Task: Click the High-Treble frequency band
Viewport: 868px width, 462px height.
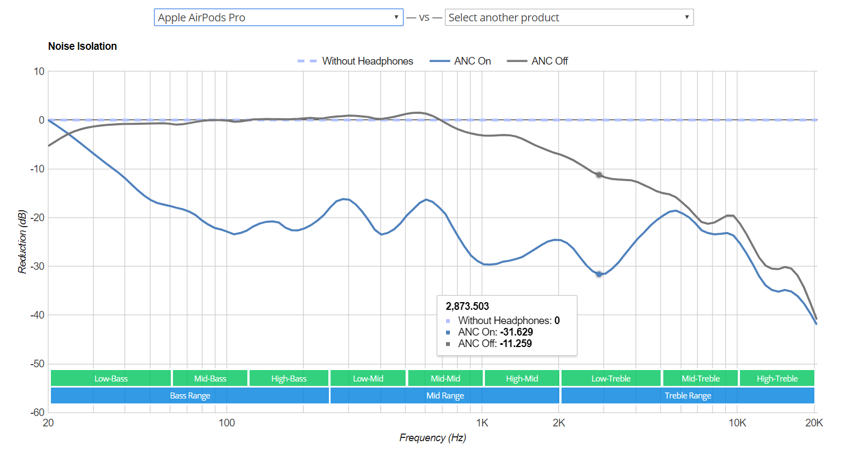Action: (x=777, y=378)
